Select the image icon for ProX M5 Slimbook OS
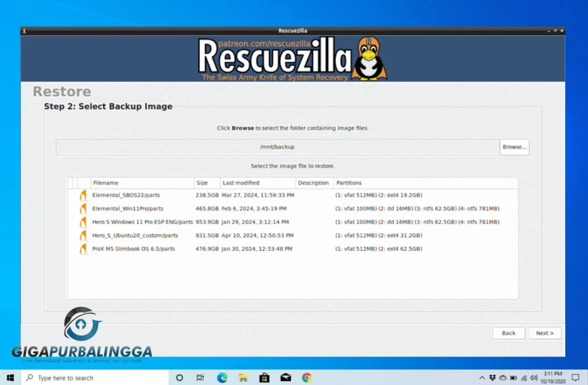This screenshot has height=385, width=588. click(x=83, y=249)
